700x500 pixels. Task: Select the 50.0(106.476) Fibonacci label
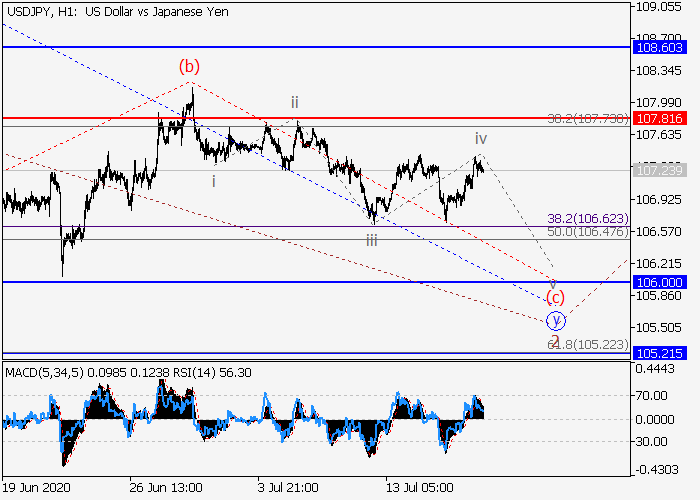pyautogui.click(x=587, y=232)
